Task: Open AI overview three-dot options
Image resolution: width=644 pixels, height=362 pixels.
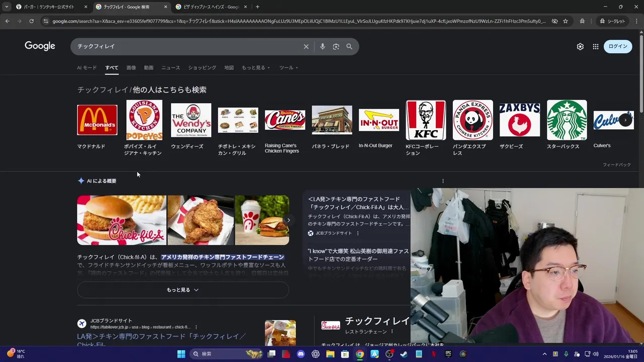Action: click(x=443, y=181)
